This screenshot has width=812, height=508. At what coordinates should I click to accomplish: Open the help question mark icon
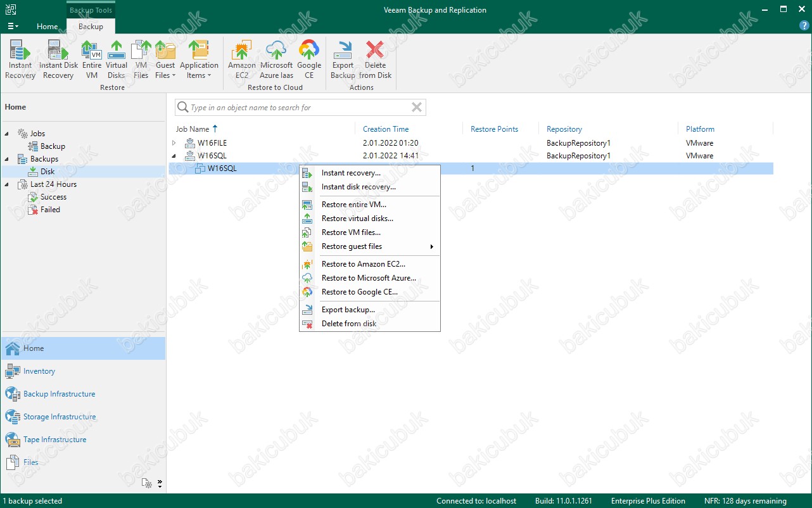click(804, 26)
